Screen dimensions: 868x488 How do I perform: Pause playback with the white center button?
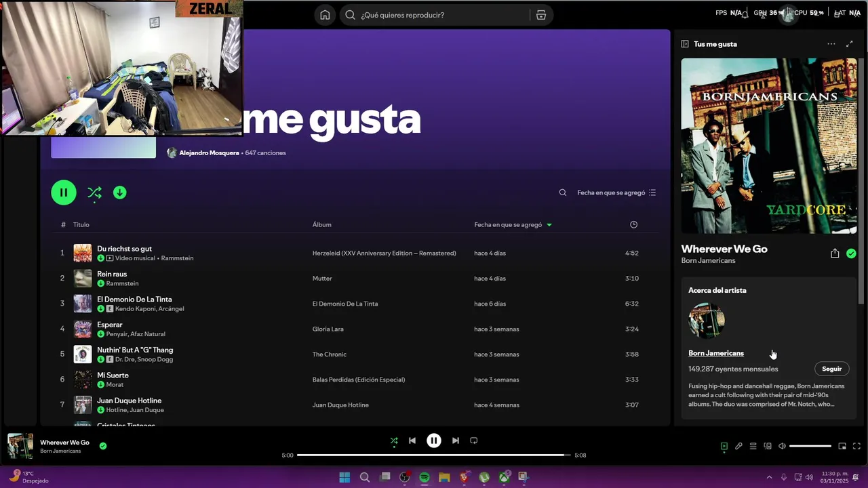[434, 441]
